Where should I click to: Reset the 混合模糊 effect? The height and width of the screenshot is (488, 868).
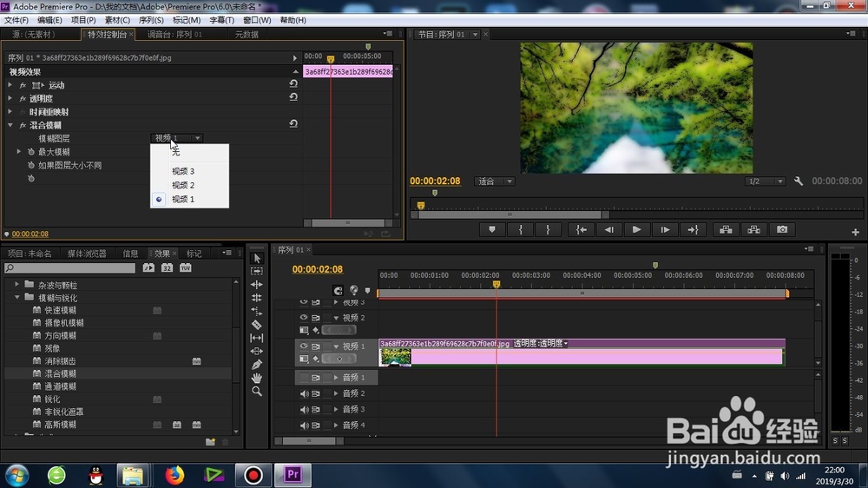(293, 123)
